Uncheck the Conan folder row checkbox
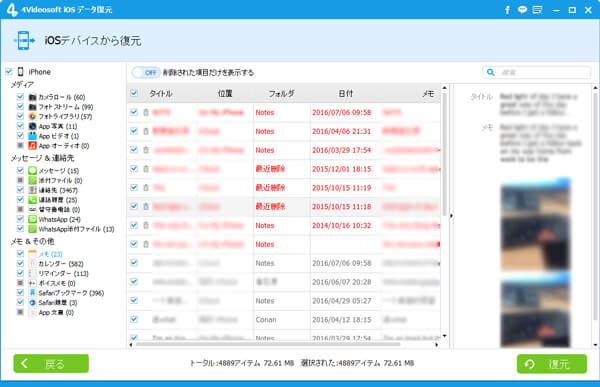The width and height of the screenshot is (600, 387). click(134, 319)
